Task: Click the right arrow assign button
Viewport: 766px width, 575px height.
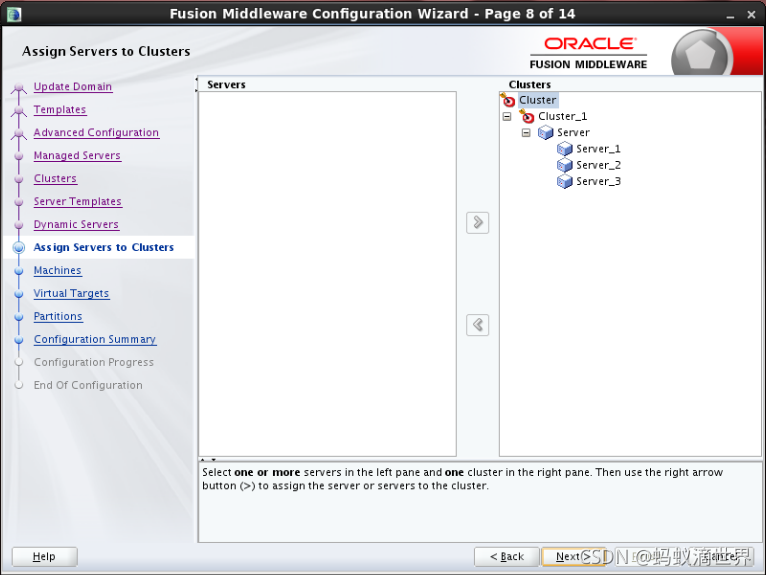Action: (x=477, y=223)
